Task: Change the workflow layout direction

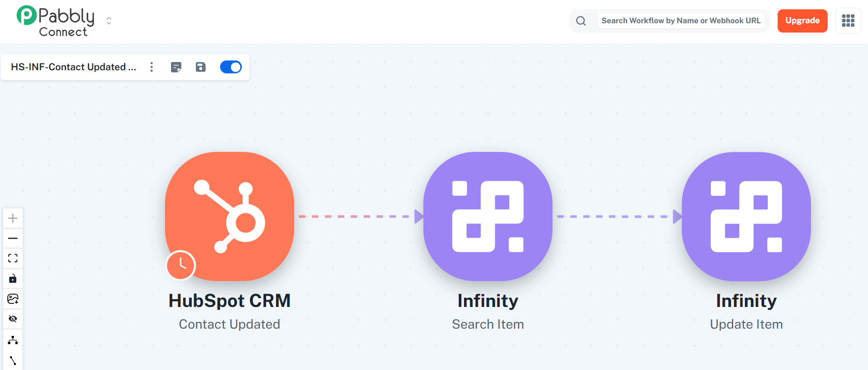Action: click(x=13, y=340)
